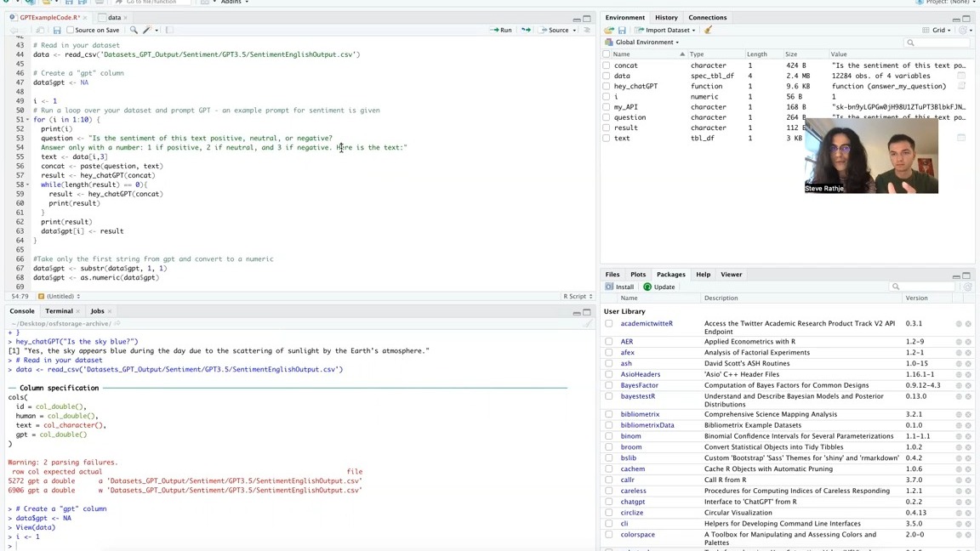The image size is (980, 551).
Task: Show data in new window icon
Action: [40, 30]
